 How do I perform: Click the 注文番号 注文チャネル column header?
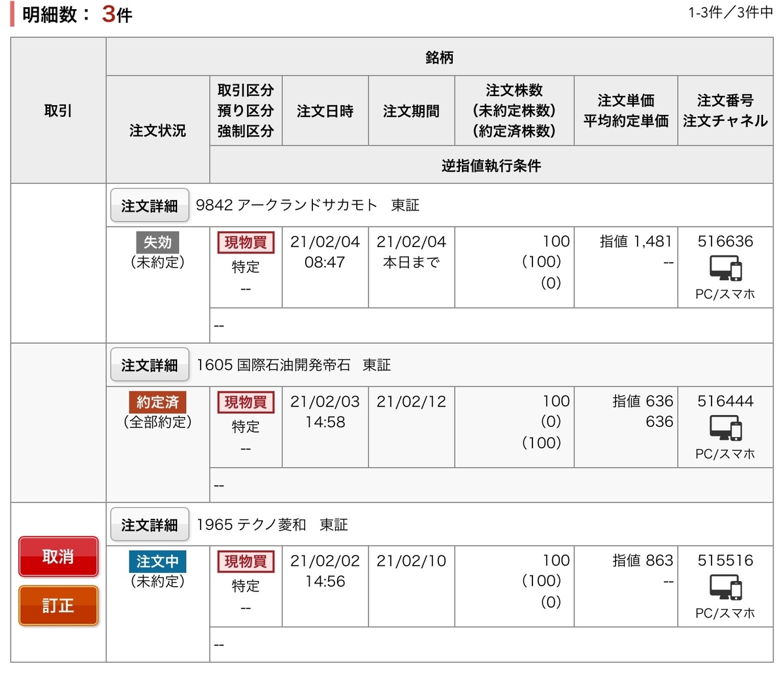(x=725, y=111)
